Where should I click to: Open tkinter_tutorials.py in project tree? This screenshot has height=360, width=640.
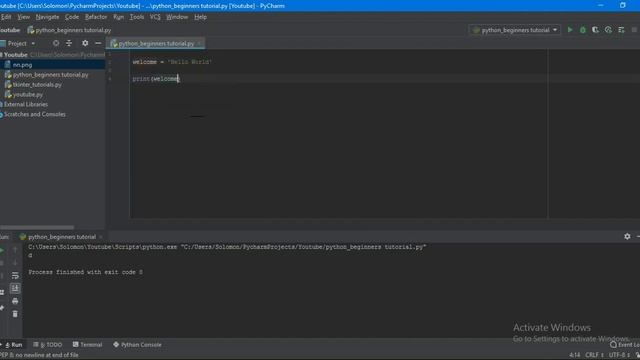click(x=37, y=84)
